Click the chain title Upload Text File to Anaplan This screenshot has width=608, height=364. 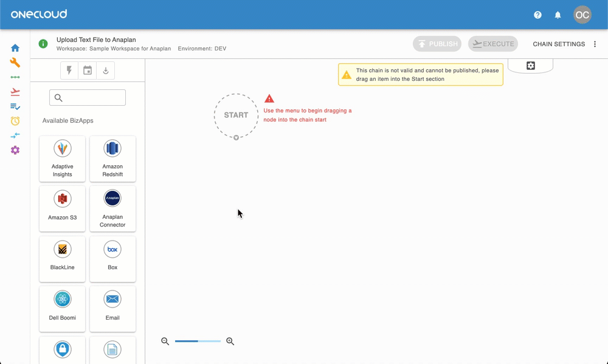tap(96, 39)
